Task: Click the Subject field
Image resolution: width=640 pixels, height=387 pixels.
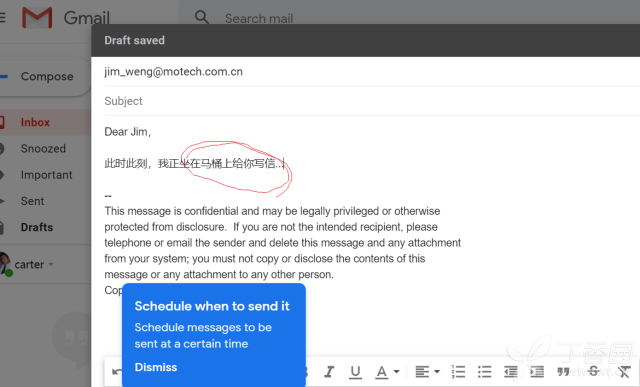Action: pyautogui.click(x=371, y=101)
